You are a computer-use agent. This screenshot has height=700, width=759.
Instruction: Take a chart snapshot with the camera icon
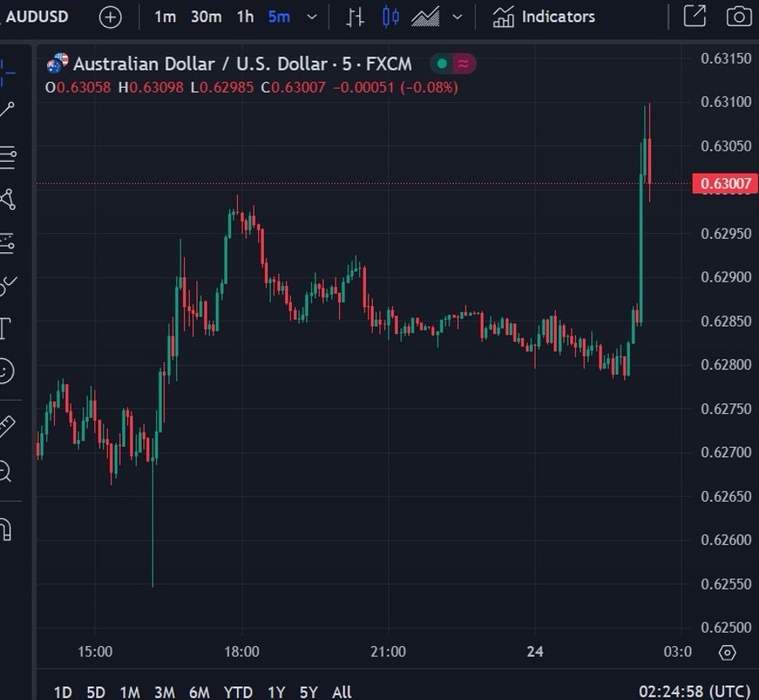tap(739, 17)
